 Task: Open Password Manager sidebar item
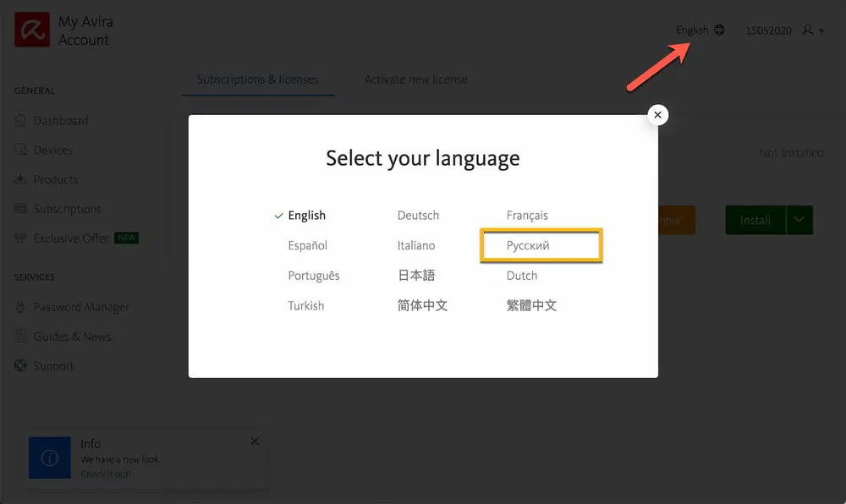(x=81, y=307)
